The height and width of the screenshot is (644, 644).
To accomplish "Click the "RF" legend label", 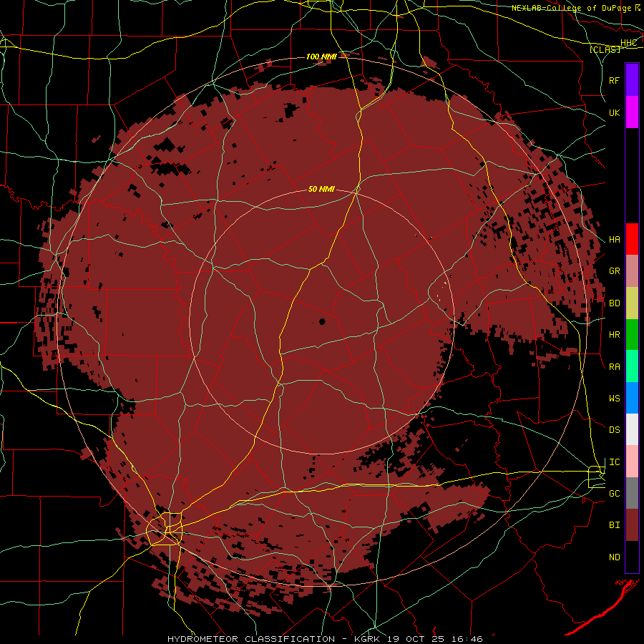I will coord(614,80).
